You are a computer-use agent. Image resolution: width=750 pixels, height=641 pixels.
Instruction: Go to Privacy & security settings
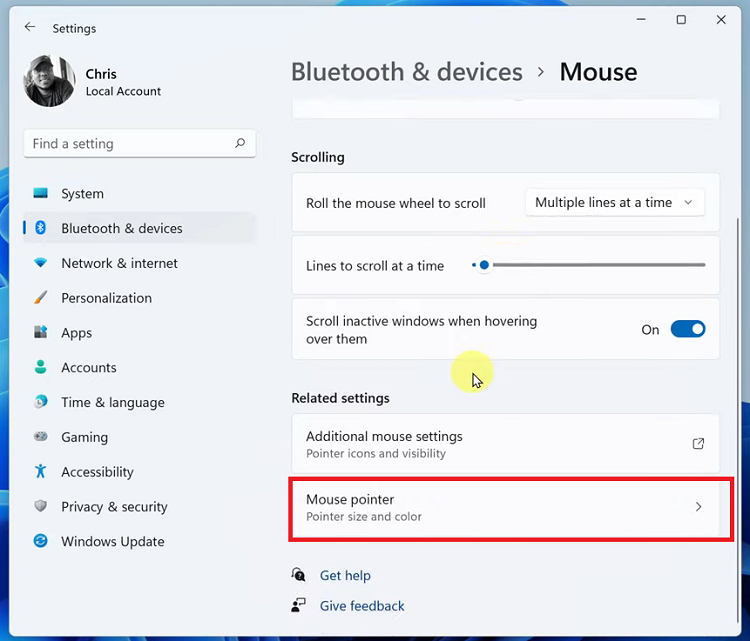pyautogui.click(x=140, y=507)
